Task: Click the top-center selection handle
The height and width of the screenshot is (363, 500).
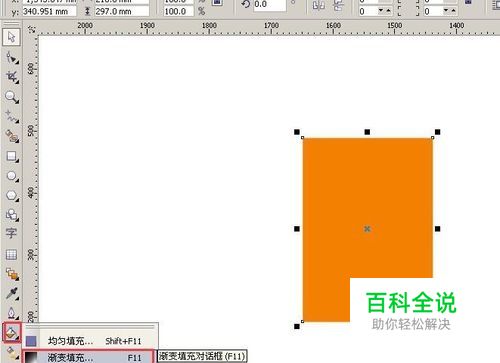Action: pyautogui.click(x=367, y=132)
